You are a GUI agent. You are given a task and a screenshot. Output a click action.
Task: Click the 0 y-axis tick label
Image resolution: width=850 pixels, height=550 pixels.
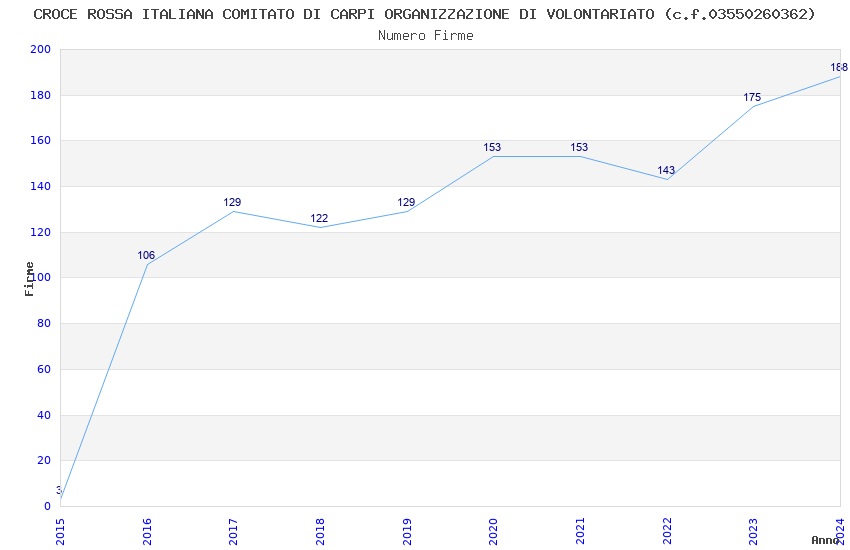click(47, 507)
